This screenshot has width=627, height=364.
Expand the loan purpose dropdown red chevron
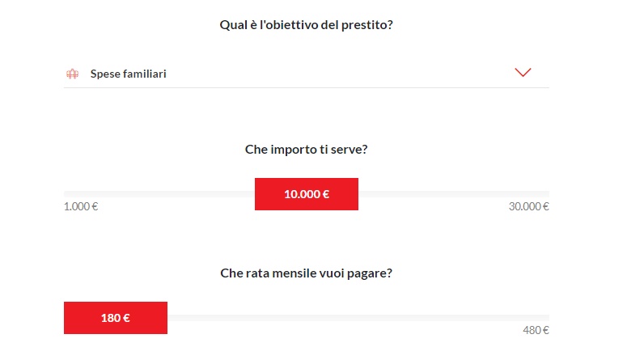point(523,73)
